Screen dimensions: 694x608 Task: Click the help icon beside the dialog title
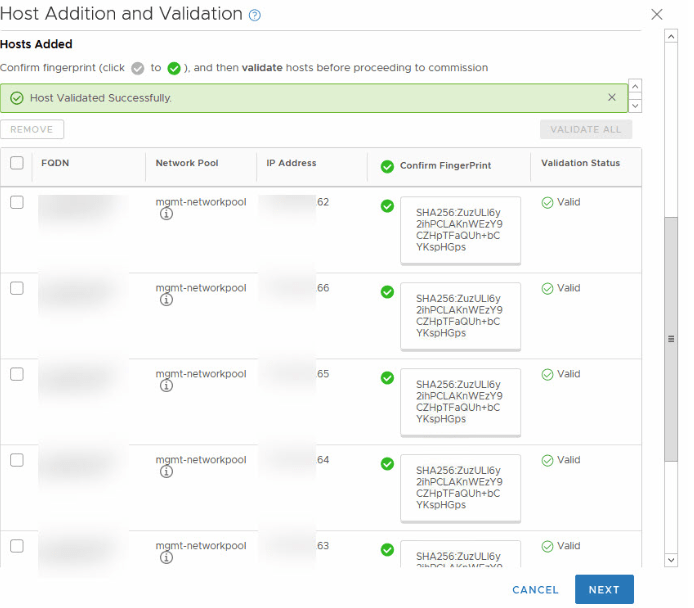[255, 15]
